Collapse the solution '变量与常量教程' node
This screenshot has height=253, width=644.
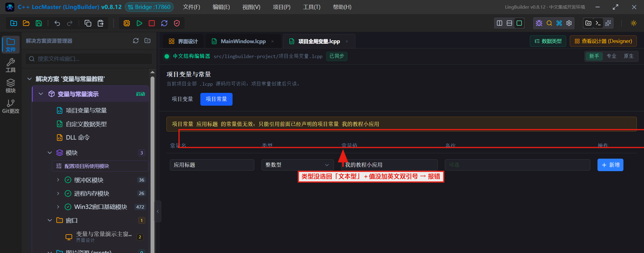point(30,79)
